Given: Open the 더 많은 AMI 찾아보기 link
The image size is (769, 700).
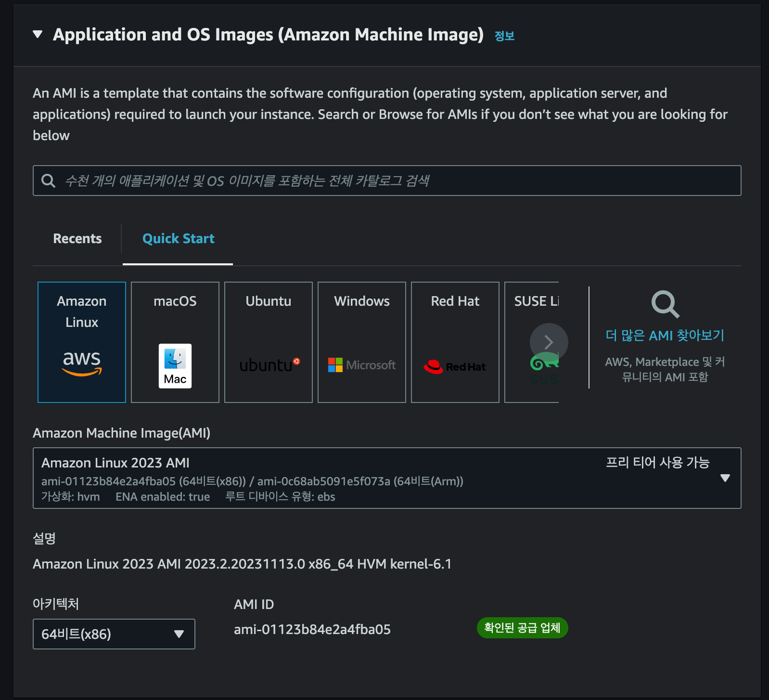Looking at the screenshot, I should 665,335.
